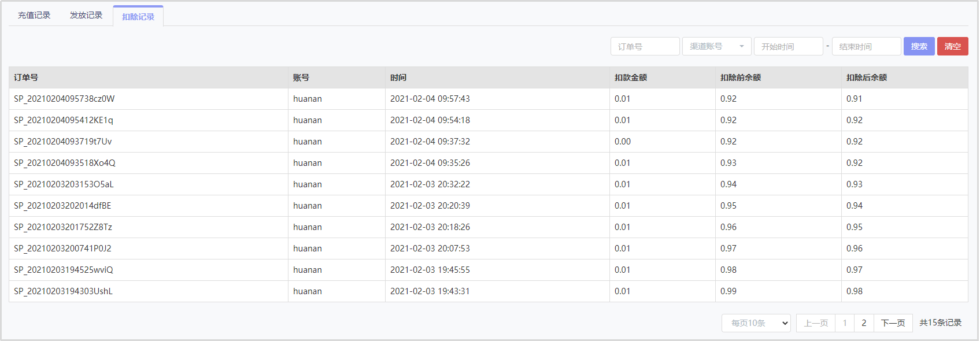This screenshot has width=980, height=341.
Task: Select order SP_20210203203153O5aL
Action: pyautogui.click(x=64, y=184)
